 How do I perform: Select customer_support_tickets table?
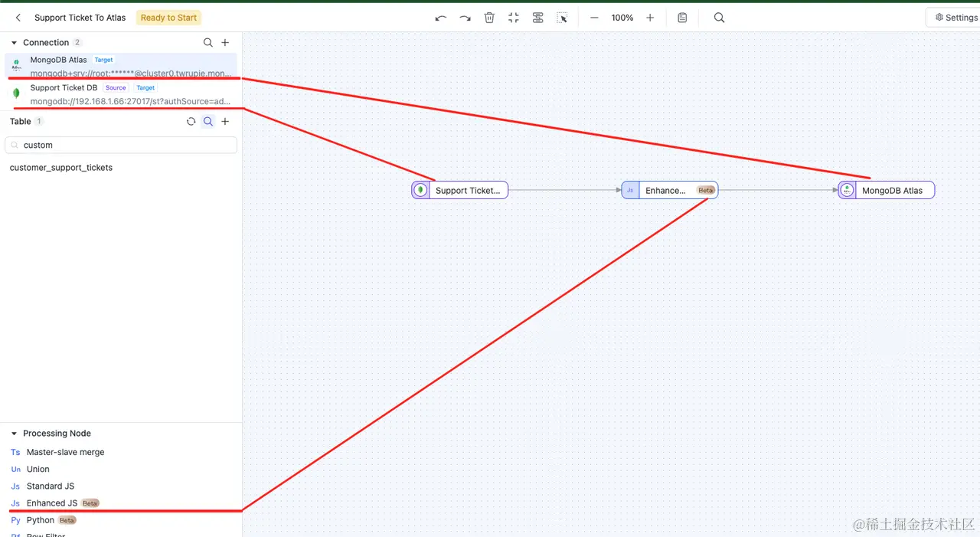point(61,168)
